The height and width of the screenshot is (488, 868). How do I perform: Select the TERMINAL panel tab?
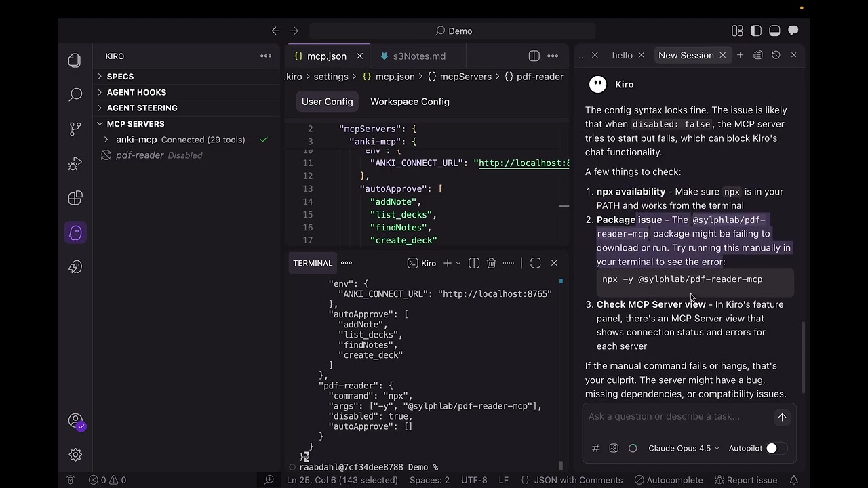coord(313,263)
